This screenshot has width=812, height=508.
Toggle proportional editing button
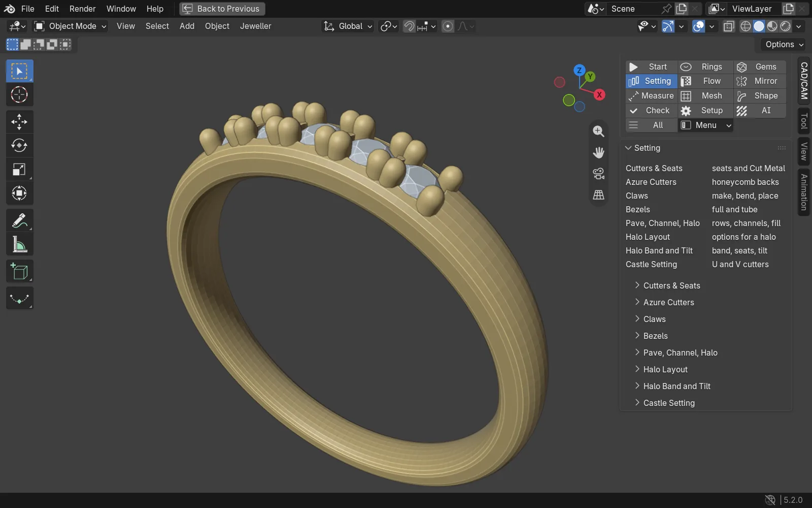click(448, 26)
